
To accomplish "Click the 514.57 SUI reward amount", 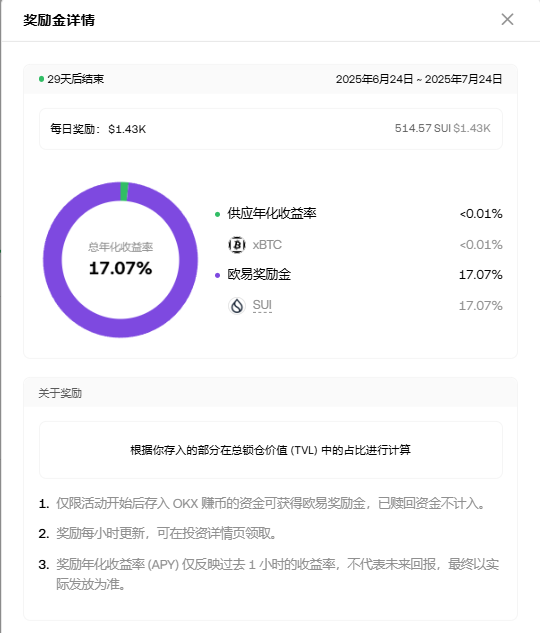I will pyautogui.click(x=423, y=128).
